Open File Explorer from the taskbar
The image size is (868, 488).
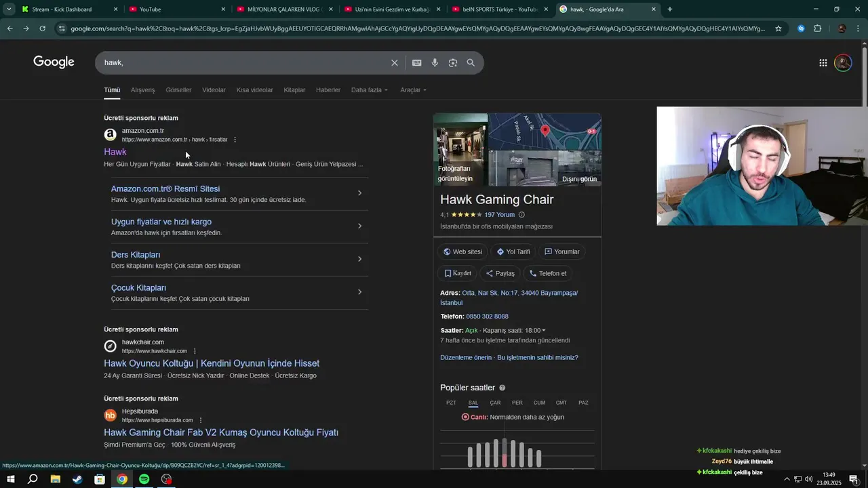click(x=55, y=479)
